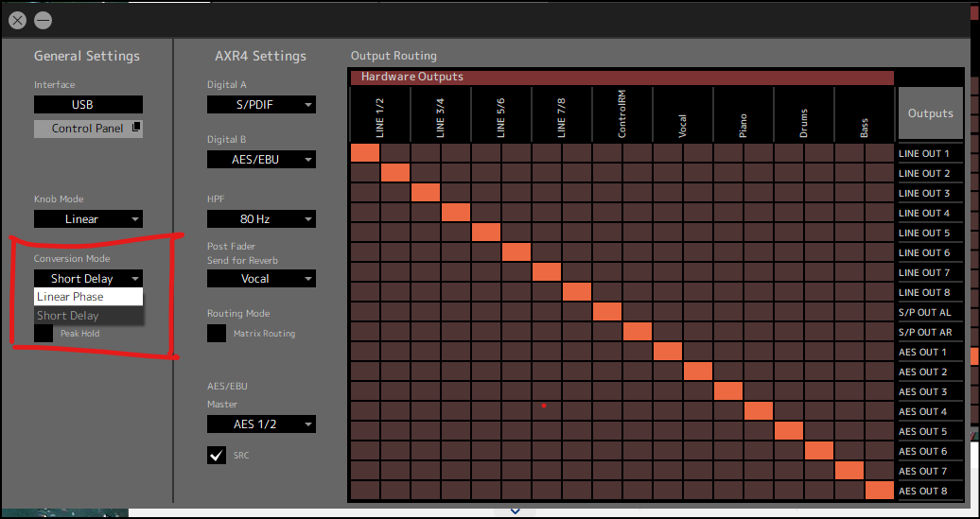
Task: Click the active routing cell in AES OUT 8 row
Action: point(879,491)
